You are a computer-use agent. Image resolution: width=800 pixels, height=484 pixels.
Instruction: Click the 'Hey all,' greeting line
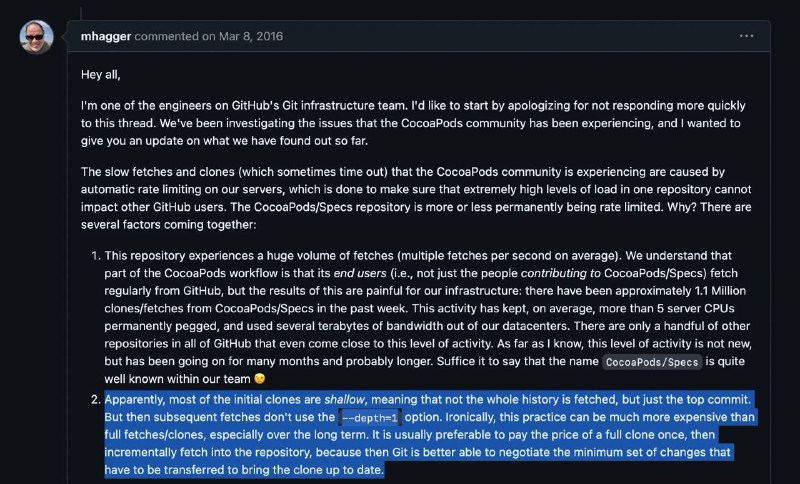click(x=101, y=75)
